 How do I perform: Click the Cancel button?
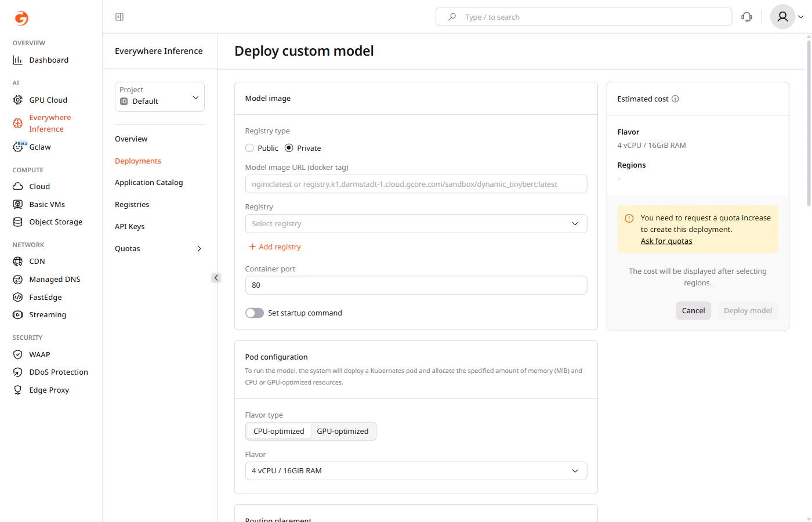[693, 310]
